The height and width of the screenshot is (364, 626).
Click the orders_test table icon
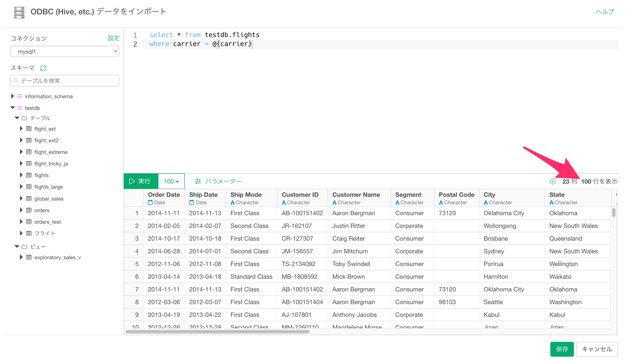point(29,222)
